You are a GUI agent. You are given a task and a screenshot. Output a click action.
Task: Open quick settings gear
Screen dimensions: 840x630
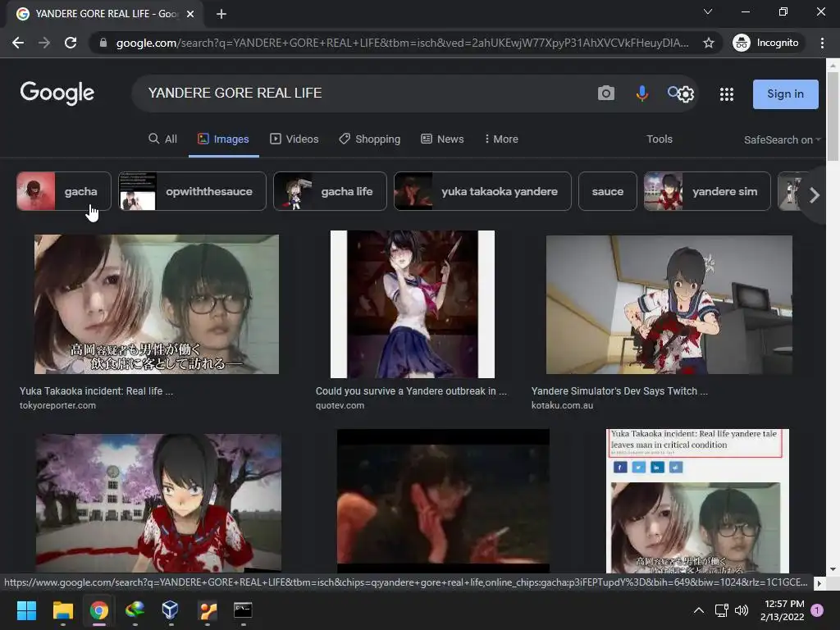click(687, 95)
